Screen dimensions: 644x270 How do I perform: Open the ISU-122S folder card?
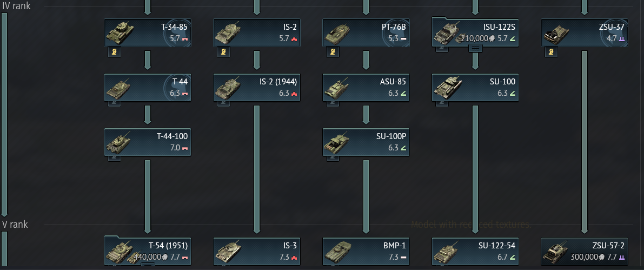click(475, 32)
